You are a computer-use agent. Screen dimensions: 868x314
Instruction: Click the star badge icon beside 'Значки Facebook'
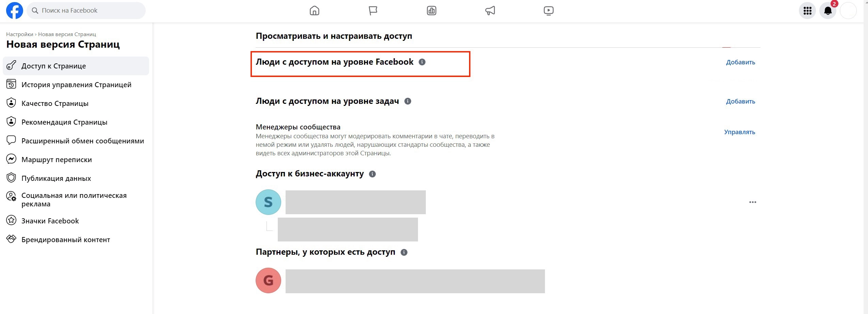[x=11, y=220]
